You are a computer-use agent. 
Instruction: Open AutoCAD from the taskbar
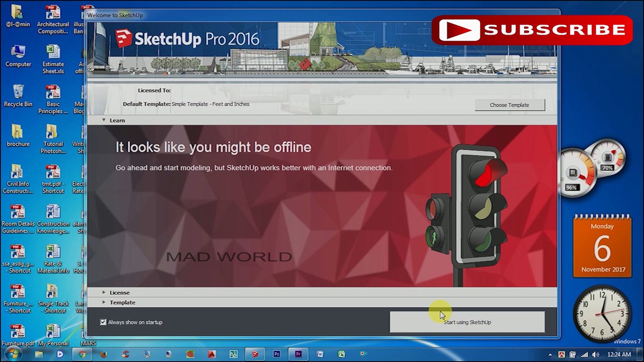tap(212, 354)
